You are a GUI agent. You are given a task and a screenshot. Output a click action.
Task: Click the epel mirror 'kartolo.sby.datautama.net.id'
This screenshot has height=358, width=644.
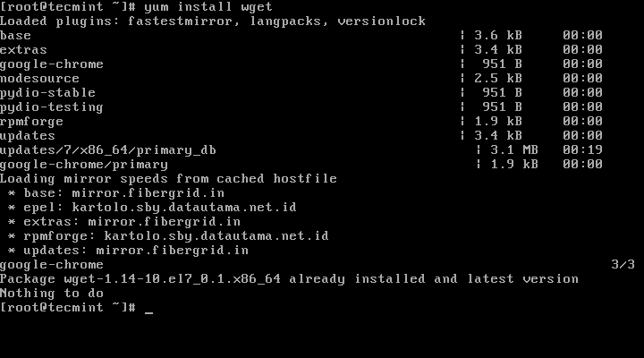(184, 208)
